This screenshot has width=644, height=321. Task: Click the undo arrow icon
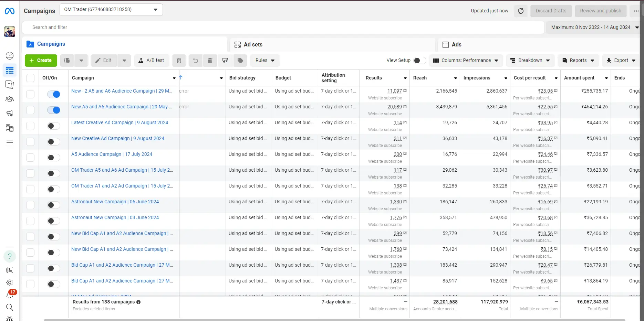[x=195, y=61]
